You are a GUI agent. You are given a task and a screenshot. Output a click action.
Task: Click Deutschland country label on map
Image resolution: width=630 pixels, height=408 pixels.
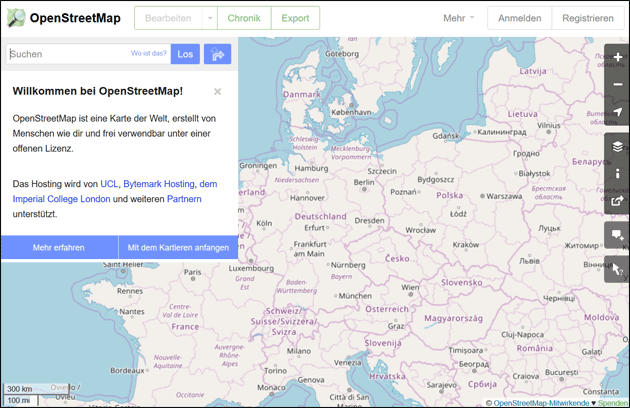point(321,216)
